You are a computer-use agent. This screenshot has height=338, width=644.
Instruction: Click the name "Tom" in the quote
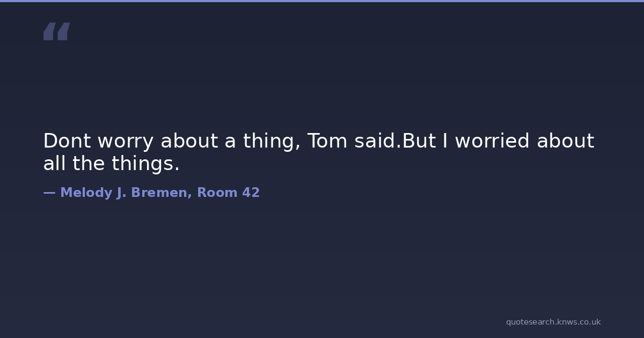coord(327,141)
